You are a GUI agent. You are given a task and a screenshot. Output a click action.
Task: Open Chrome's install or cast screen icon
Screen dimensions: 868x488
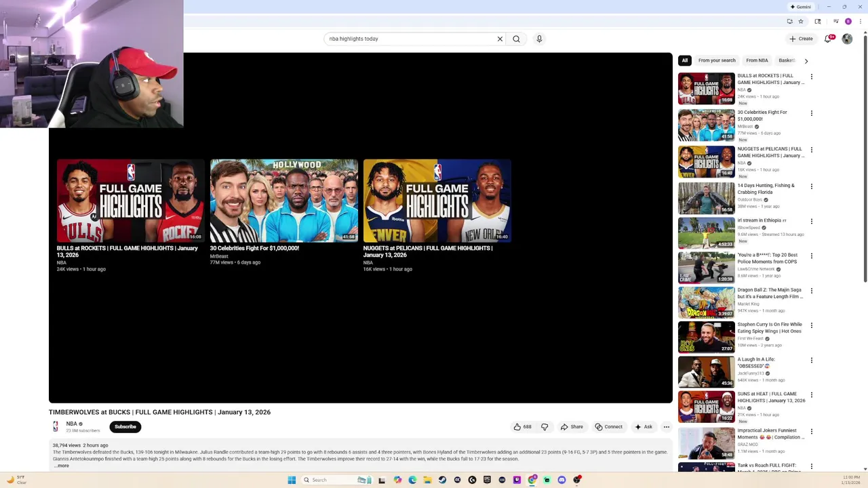(790, 21)
